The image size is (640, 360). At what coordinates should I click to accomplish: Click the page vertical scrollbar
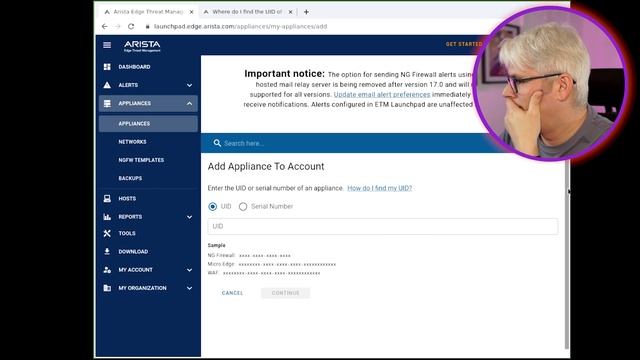pos(567,253)
